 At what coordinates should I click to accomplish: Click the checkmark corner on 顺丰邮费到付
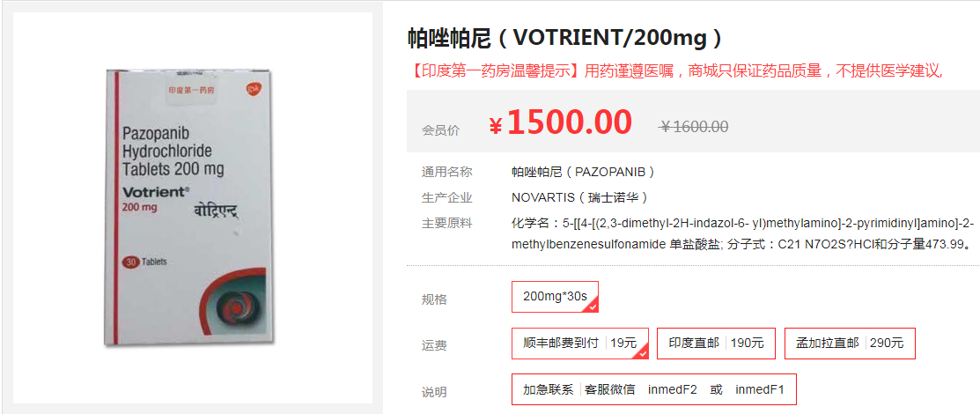click(642, 352)
